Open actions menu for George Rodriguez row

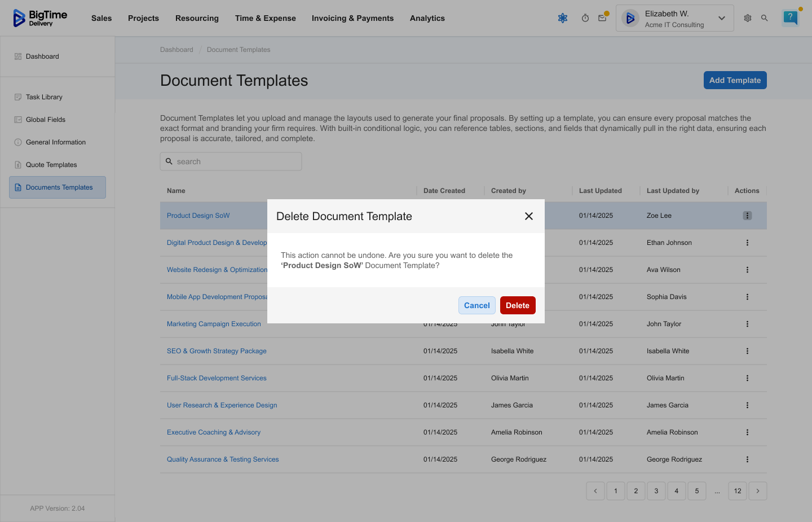(x=747, y=459)
